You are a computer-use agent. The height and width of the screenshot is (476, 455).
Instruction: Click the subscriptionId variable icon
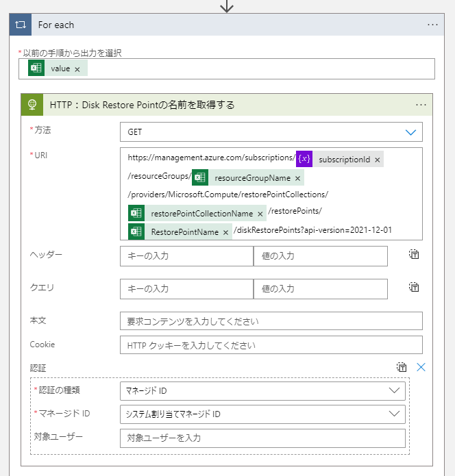304,159
